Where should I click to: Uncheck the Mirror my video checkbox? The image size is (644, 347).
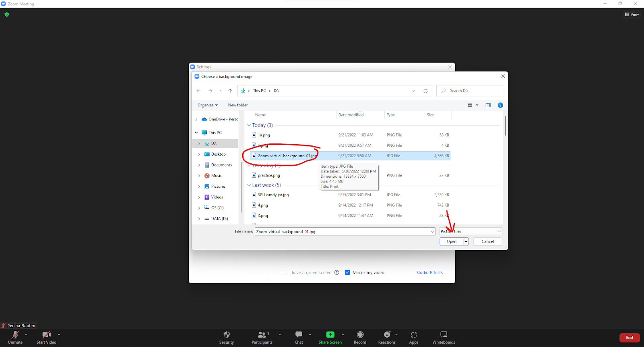(x=347, y=272)
